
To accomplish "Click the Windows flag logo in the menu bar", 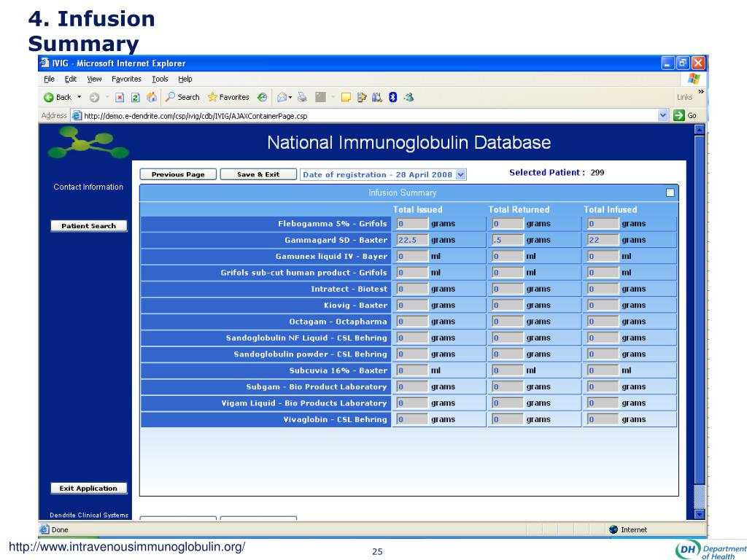I will pos(694,79).
